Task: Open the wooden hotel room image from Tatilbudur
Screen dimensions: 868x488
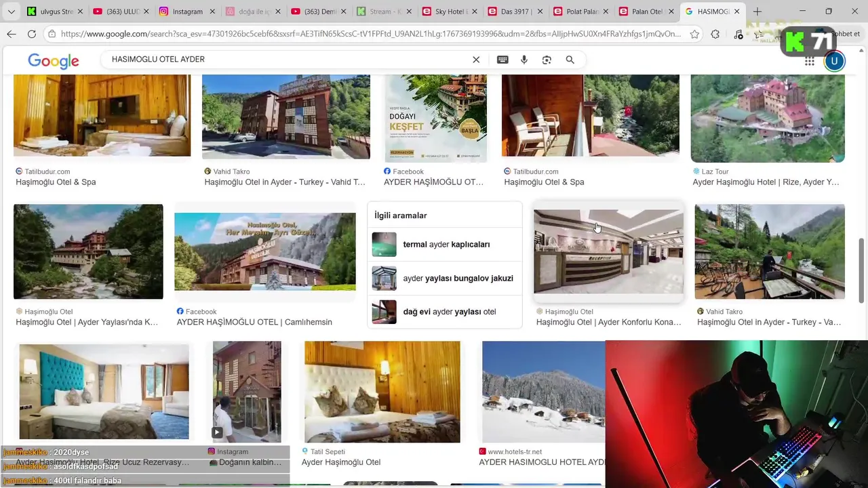Action: [x=102, y=116]
